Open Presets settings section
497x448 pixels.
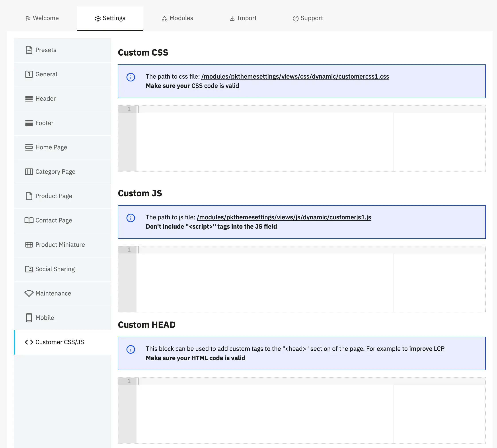tap(62, 50)
